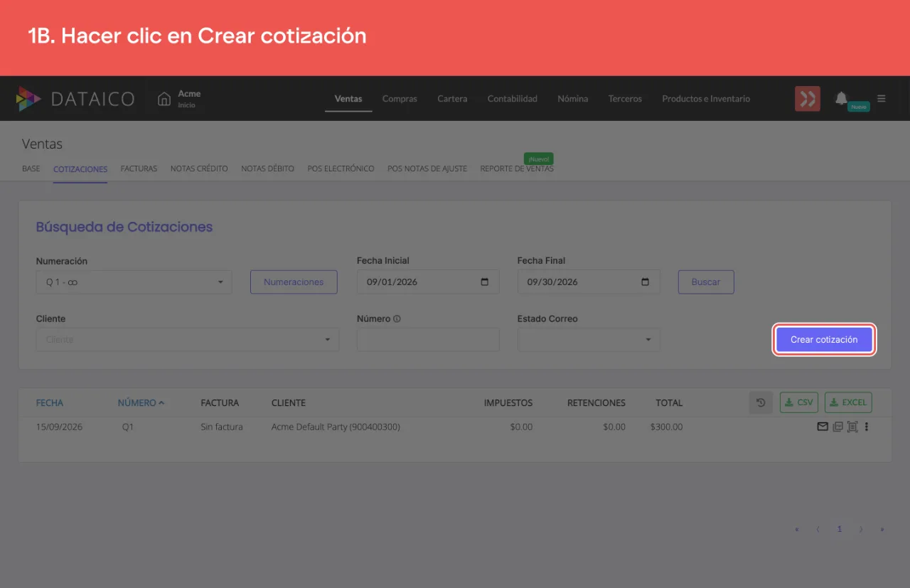Open the Contabilidad menu
The width and height of the screenshot is (910, 588).
pyautogui.click(x=513, y=99)
